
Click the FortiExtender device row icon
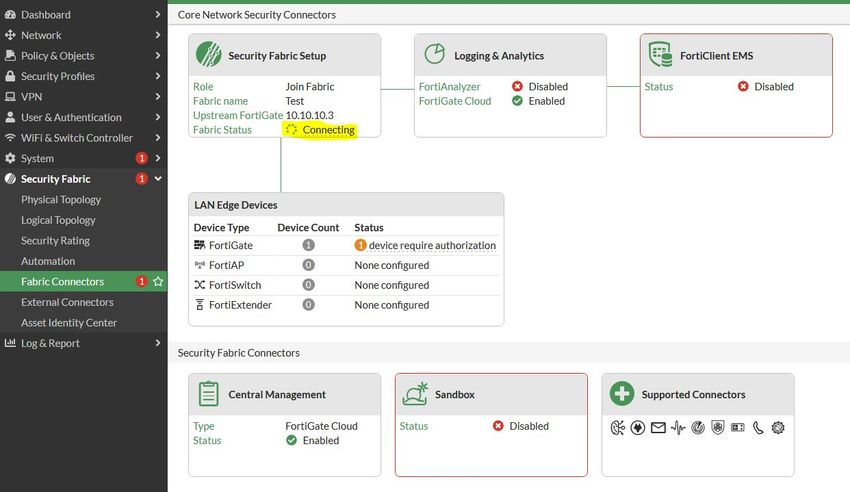199,305
